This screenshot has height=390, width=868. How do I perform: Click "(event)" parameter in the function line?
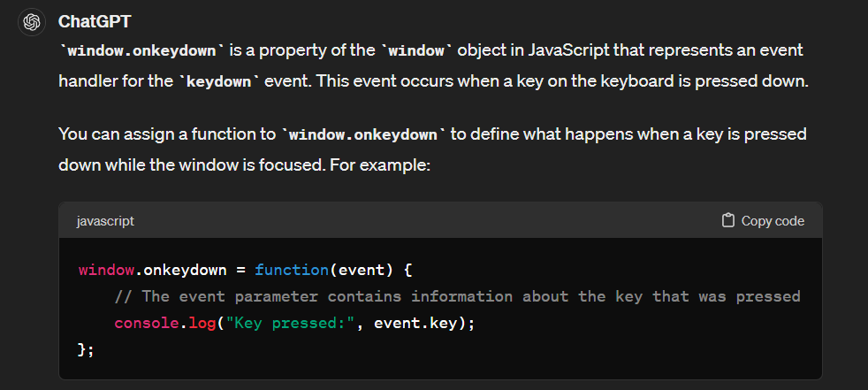click(x=362, y=268)
